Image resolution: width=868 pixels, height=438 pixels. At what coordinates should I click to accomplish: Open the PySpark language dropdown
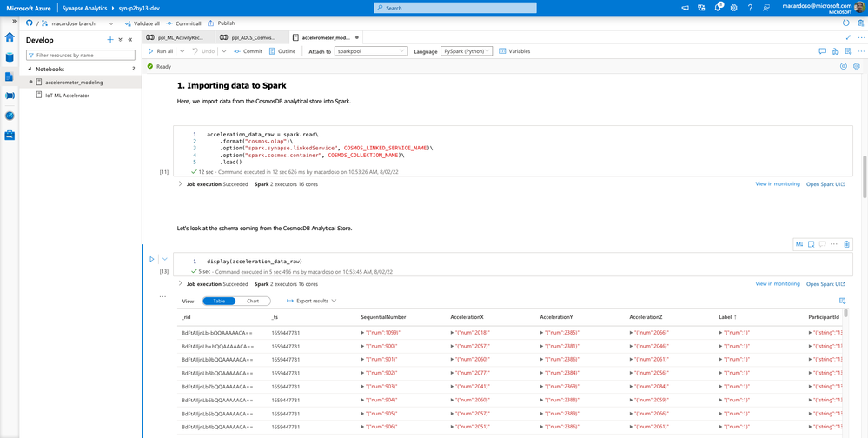coord(467,51)
